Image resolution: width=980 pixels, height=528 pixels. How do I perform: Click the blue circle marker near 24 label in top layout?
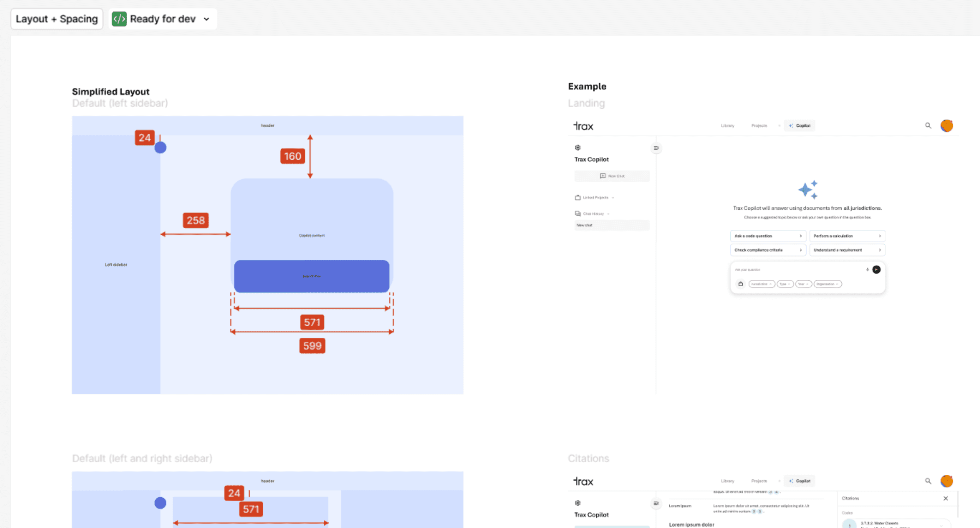tap(161, 148)
